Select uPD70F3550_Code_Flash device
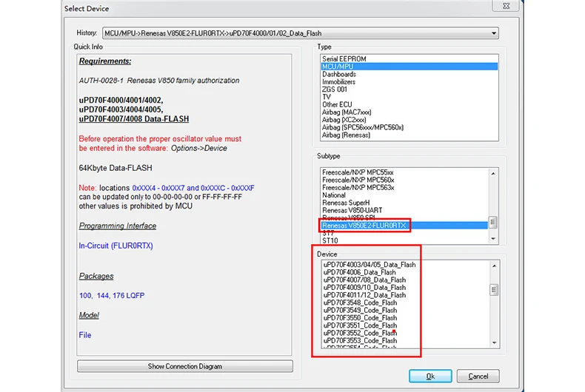Image resolution: width=585 pixels, height=392 pixels. click(x=406, y=318)
